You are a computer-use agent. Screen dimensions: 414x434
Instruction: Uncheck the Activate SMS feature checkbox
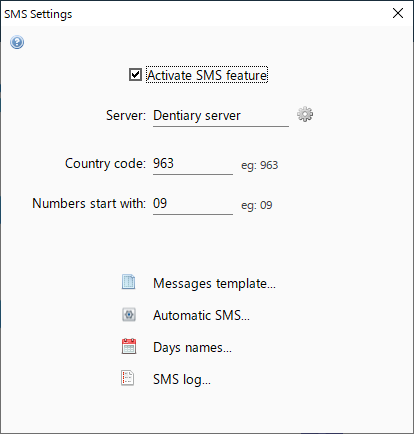coord(135,75)
